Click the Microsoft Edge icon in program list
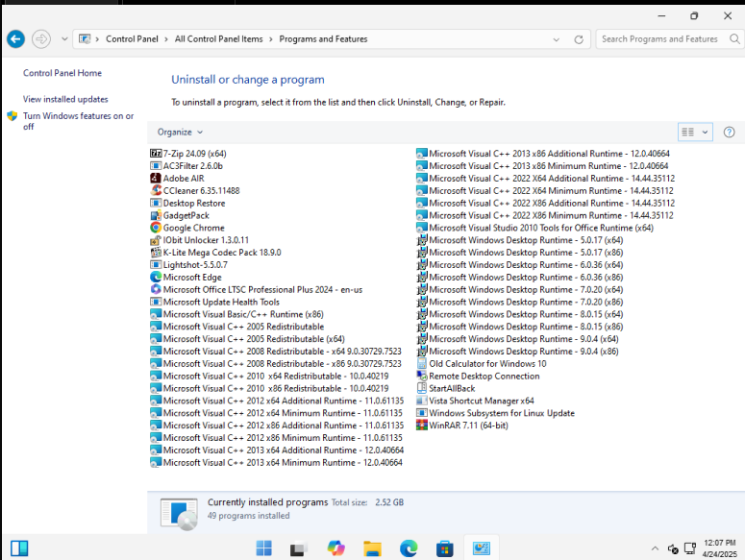Image resolution: width=745 pixels, height=560 pixels. [156, 277]
